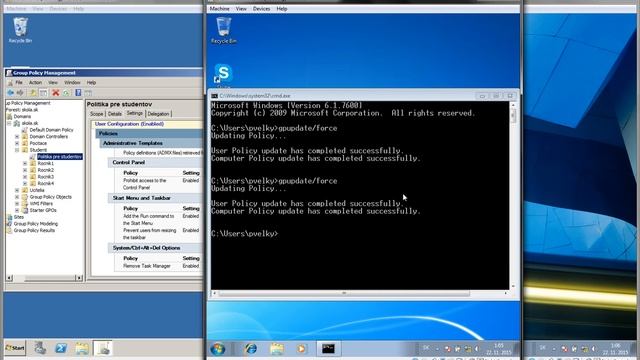Open Windows Media Player from the taskbar
This screenshot has height=360, width=640.
[301, 349]
